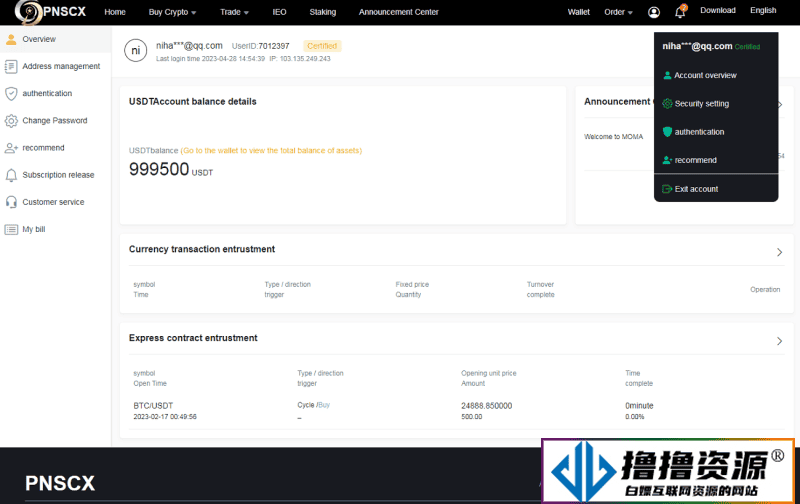Click the Change Password gear icon

pos(11,121)
